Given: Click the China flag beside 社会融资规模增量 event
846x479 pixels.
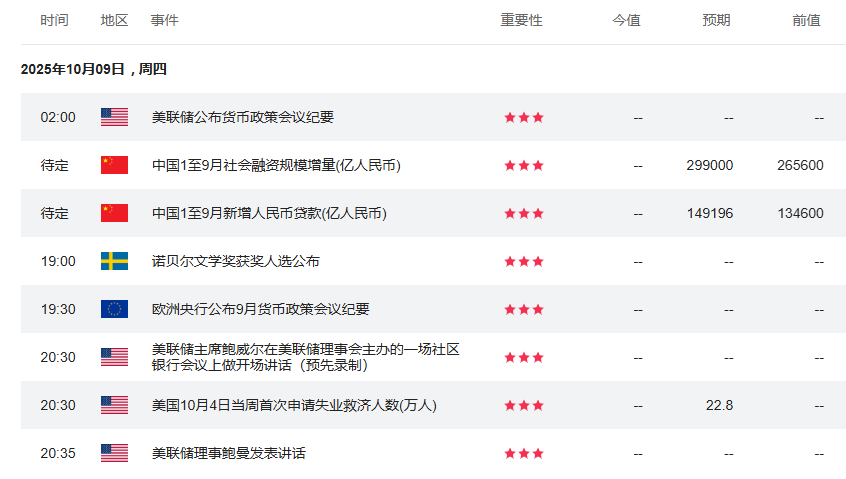Looking at the screenshot, I should [x=114, y=165].
